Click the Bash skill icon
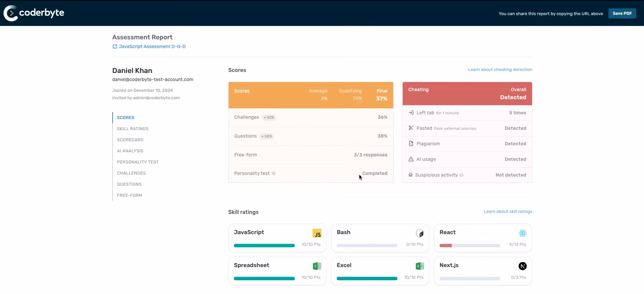 (420, 233)
